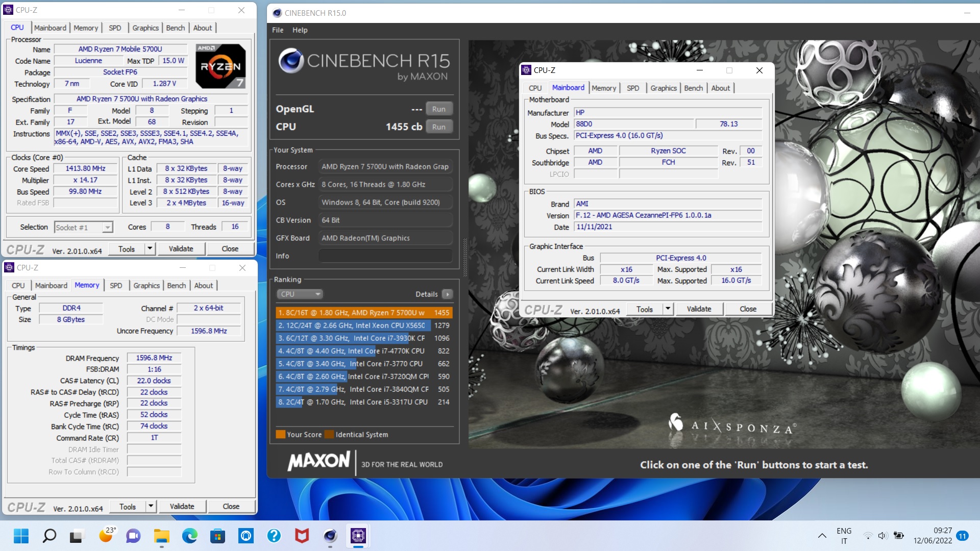Open the CPU ranking dropdown in Cinebench
The height and width of the screenshot is (551, 980).
[300, 294]
